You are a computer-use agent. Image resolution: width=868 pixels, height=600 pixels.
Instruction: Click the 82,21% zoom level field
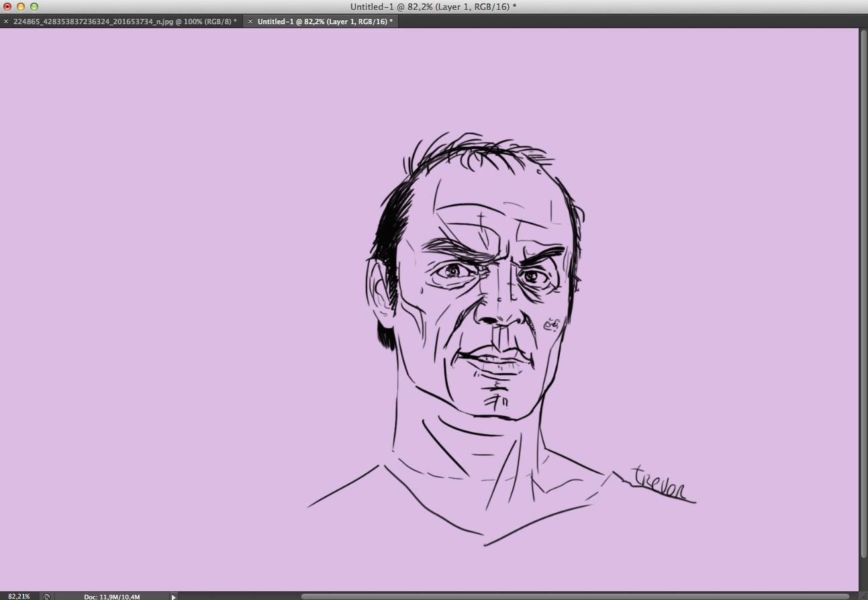click(x=19, y=596)
